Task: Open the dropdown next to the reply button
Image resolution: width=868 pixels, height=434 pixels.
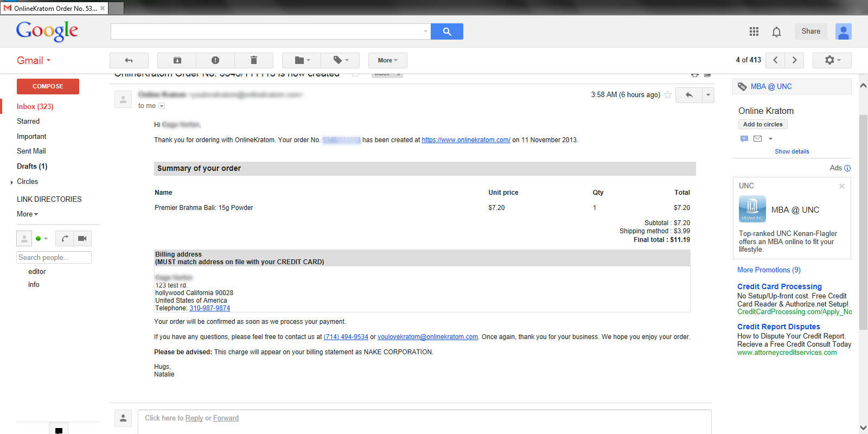Action: pos(708,95)
